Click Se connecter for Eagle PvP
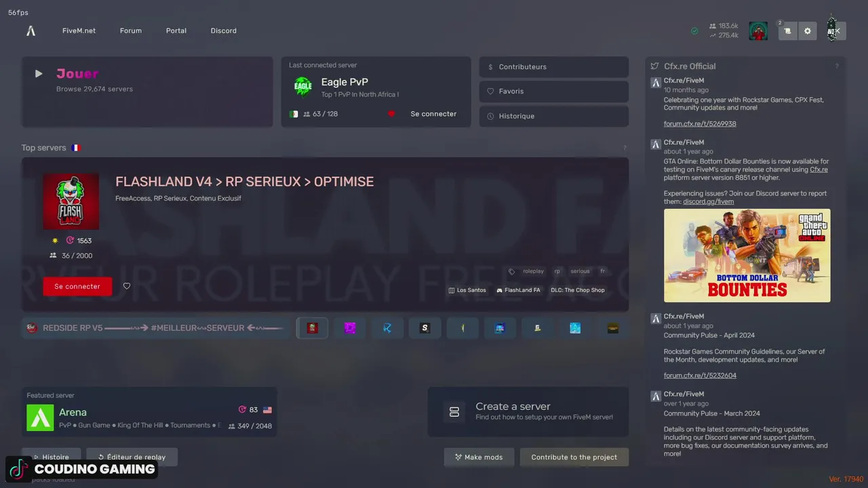 (x=433, y=114)
